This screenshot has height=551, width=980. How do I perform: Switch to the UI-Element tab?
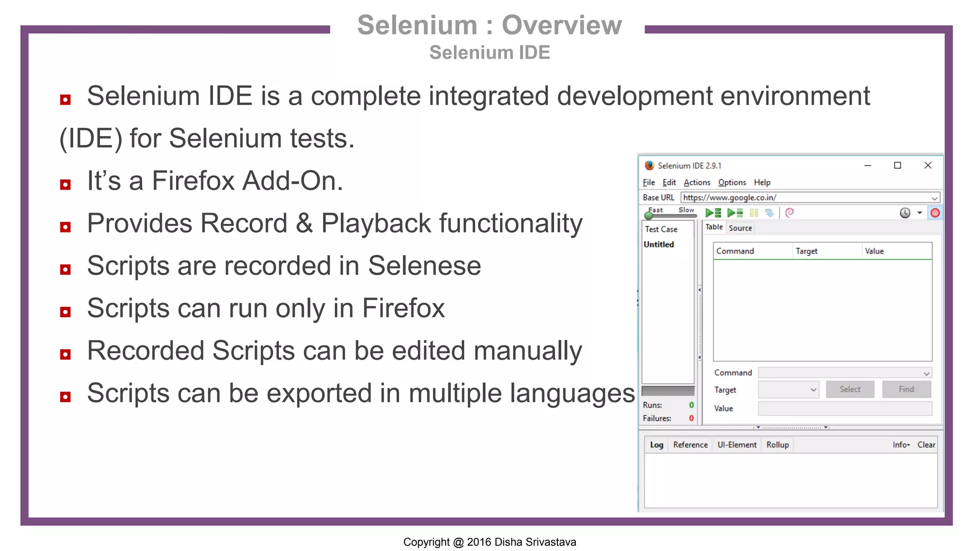pos(737,445)
